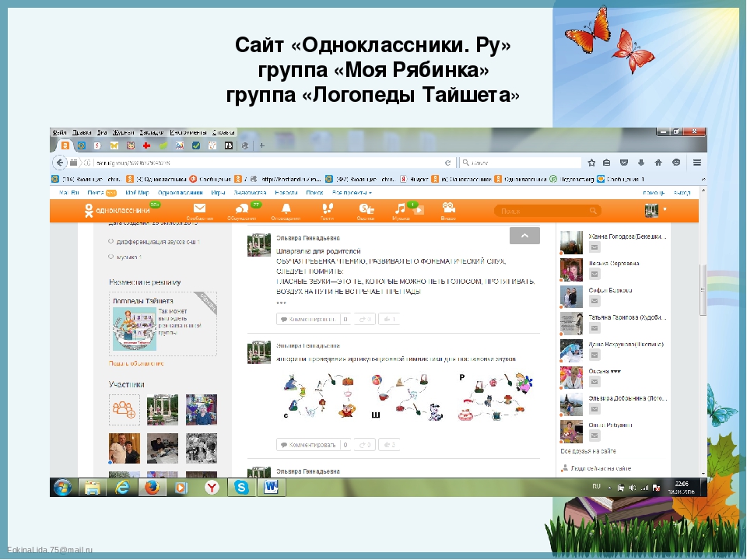
Task: Open the Журнал menu
Action: pos(124,132)
